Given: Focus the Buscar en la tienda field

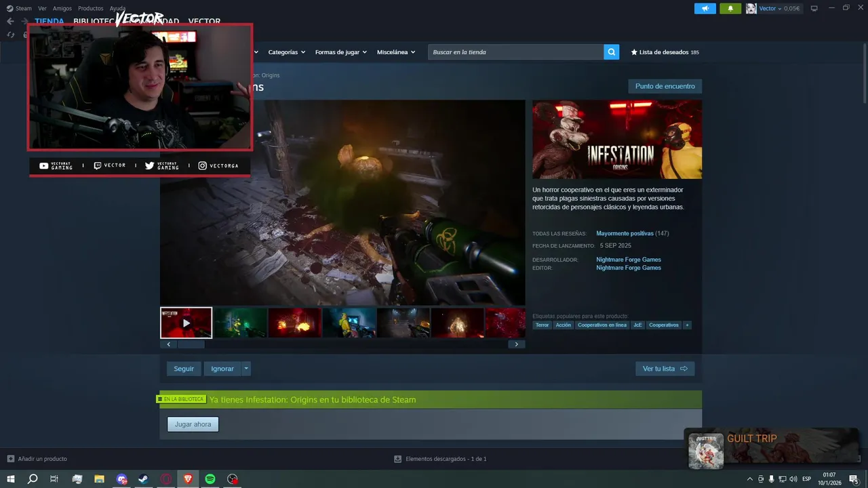Looking at the screenshot, I should coord(515,52).
